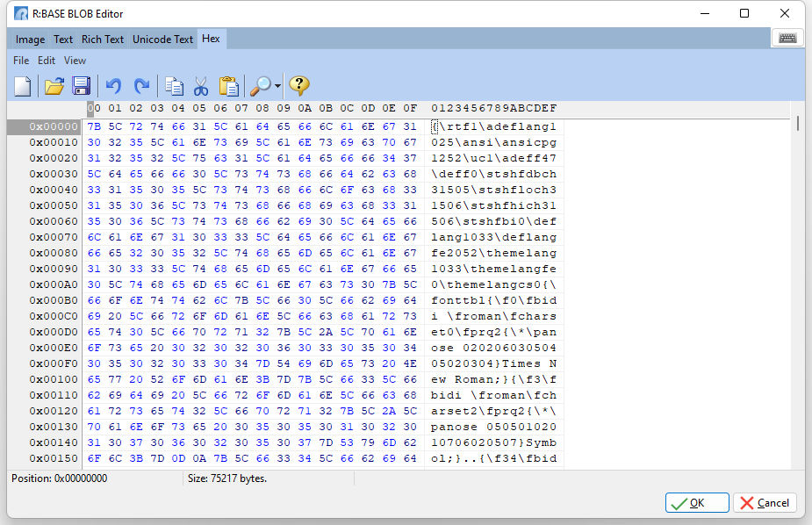This screenshot has height=525, width=812.
Task: Redo the last undone edit
Action: (141, 86)
